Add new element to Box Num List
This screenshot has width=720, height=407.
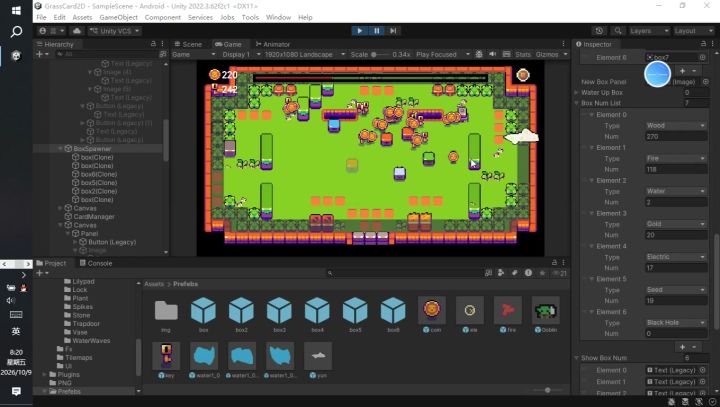[x=682, y=347]
